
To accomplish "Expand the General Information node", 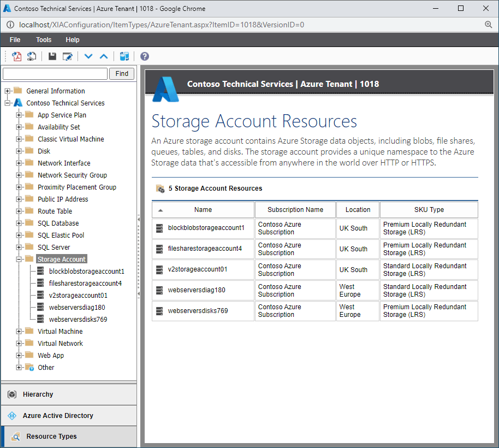I will pyautogui.click(x=7, y=91).
